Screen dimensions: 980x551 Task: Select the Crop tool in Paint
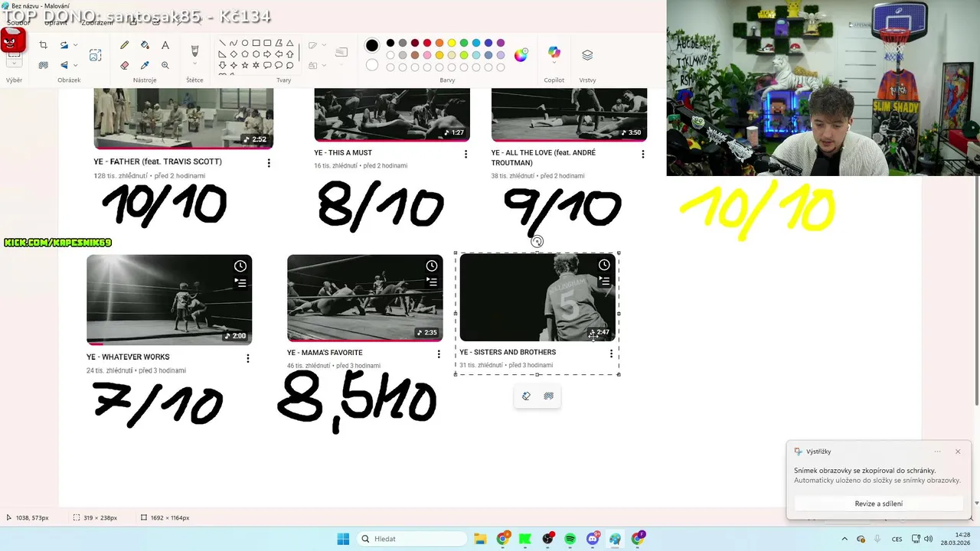pos(43,45)
